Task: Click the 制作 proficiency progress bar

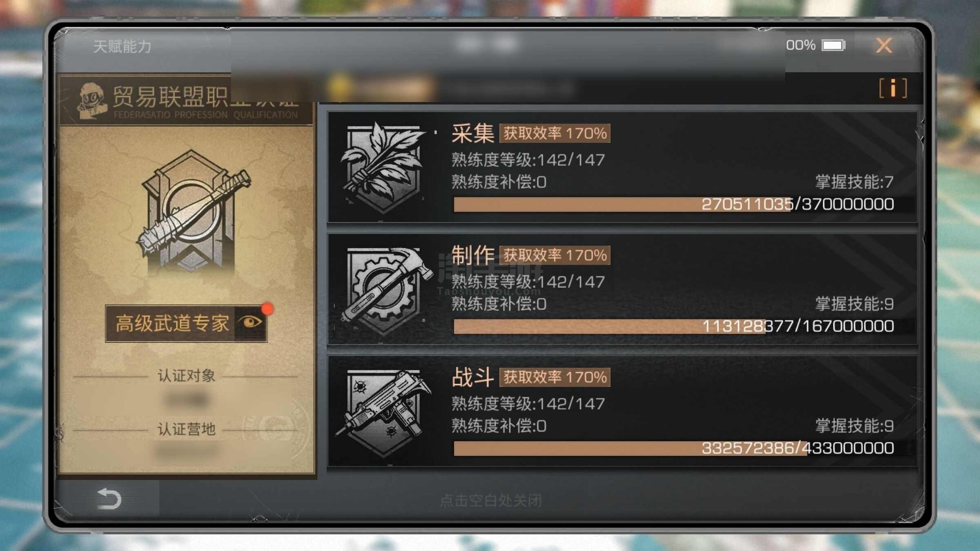Action: 674,326
